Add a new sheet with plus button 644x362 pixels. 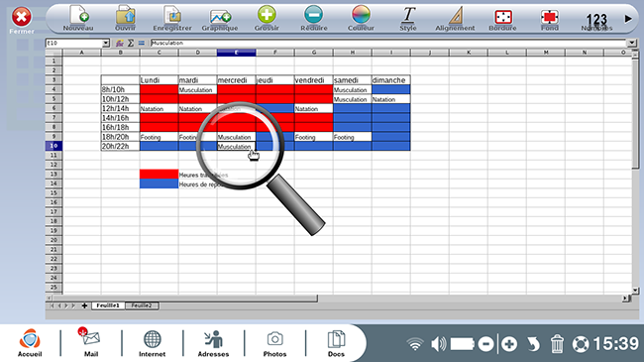[x=84, y=305]
